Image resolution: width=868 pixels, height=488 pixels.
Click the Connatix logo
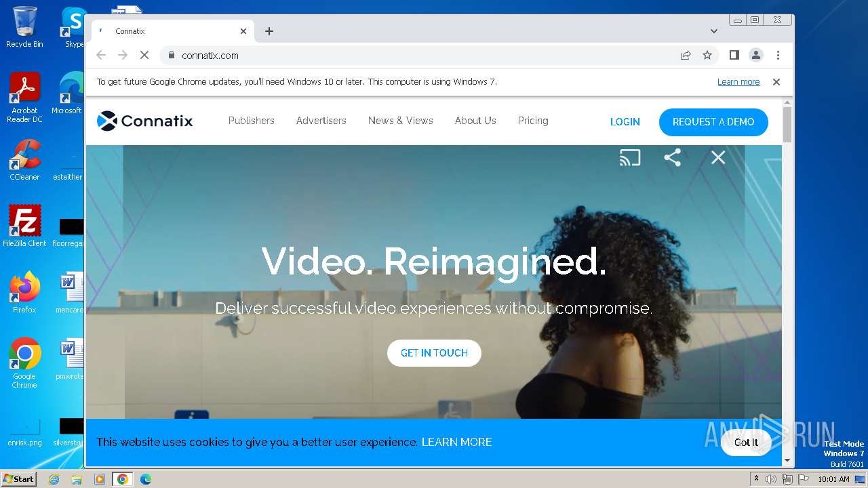click(145, 121)
